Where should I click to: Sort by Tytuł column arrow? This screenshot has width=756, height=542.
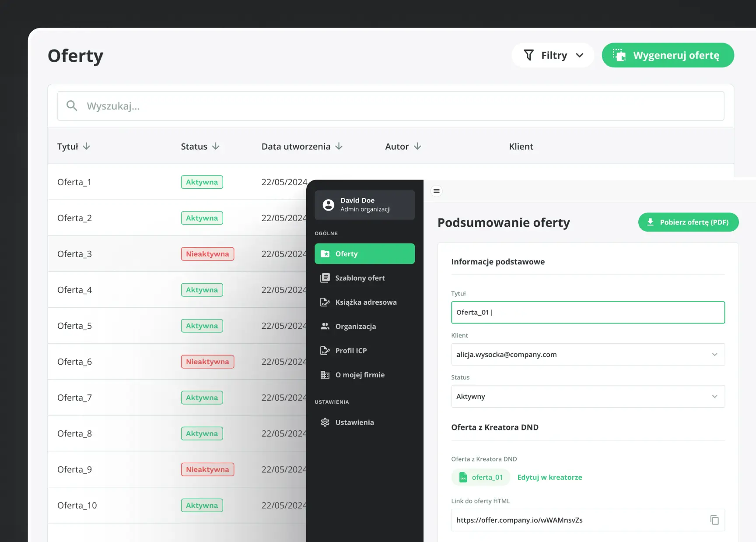click(87, 146)
